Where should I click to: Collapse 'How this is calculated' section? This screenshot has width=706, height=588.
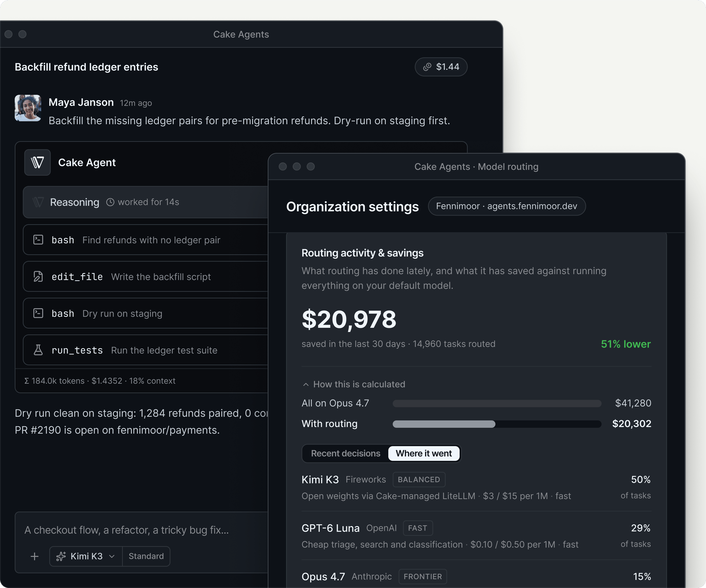tap(353, 384)
